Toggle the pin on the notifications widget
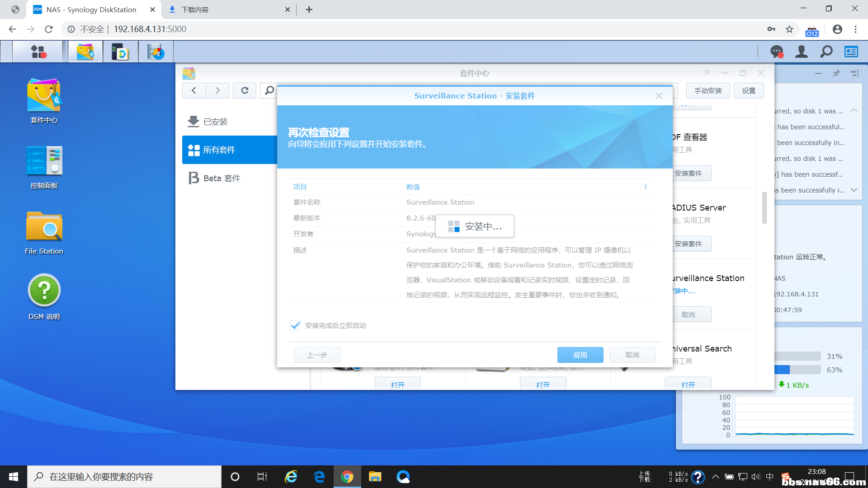This screenshot has width=868, height=488. [836, 74]
